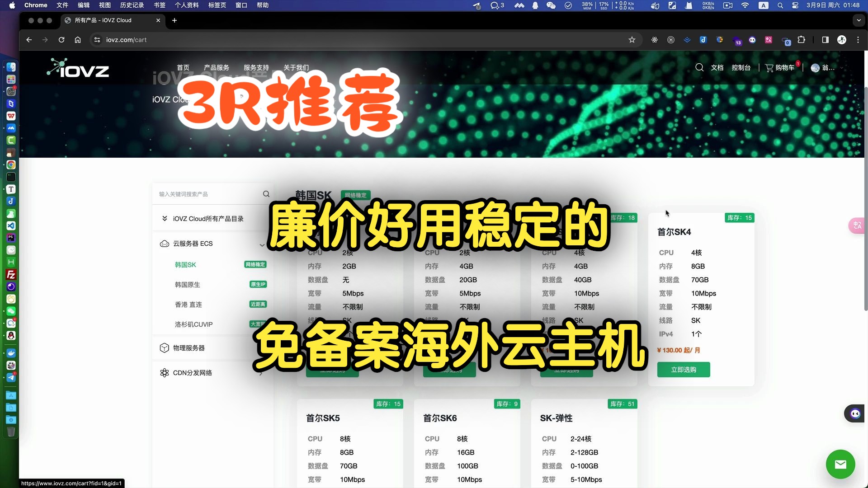This screenshot has width=868, height=488.
Task: Click the document/文档 icon
Action: (718, 67)
